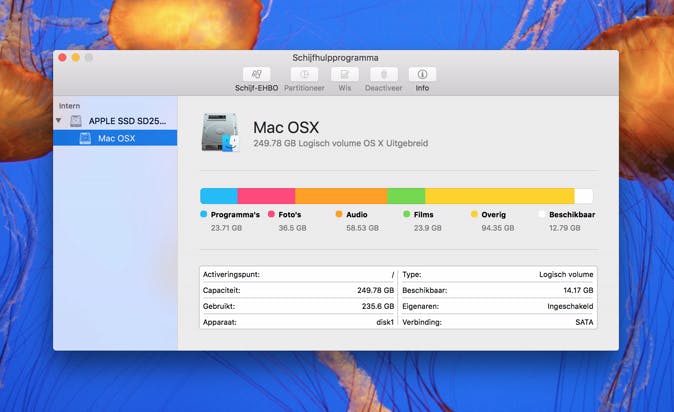This screenshot has width=674, height=412.
Task: Click the Capaciteit 249.78 GB value
Action: [375, 290]
